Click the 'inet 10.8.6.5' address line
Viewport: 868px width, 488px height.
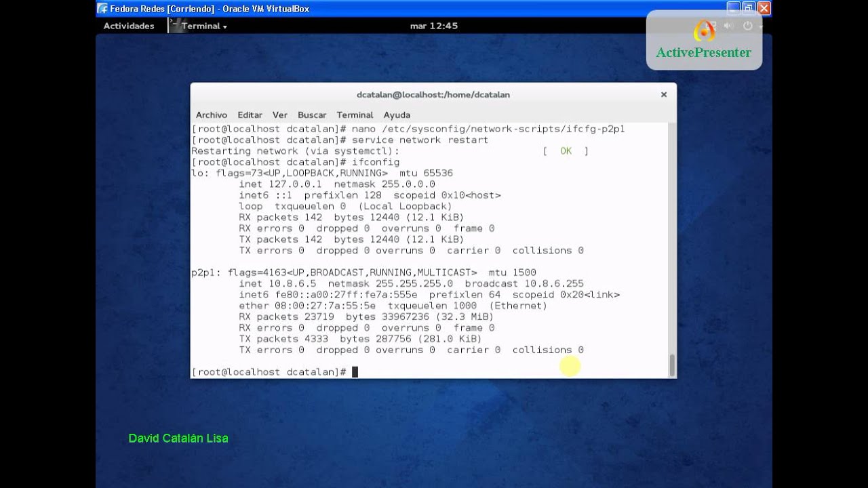[411, 283]
